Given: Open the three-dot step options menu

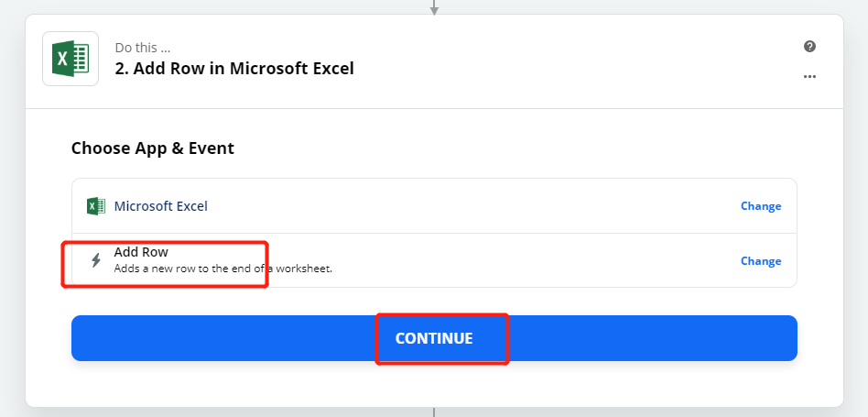Looking at the screenshot, I should (809, 76).
